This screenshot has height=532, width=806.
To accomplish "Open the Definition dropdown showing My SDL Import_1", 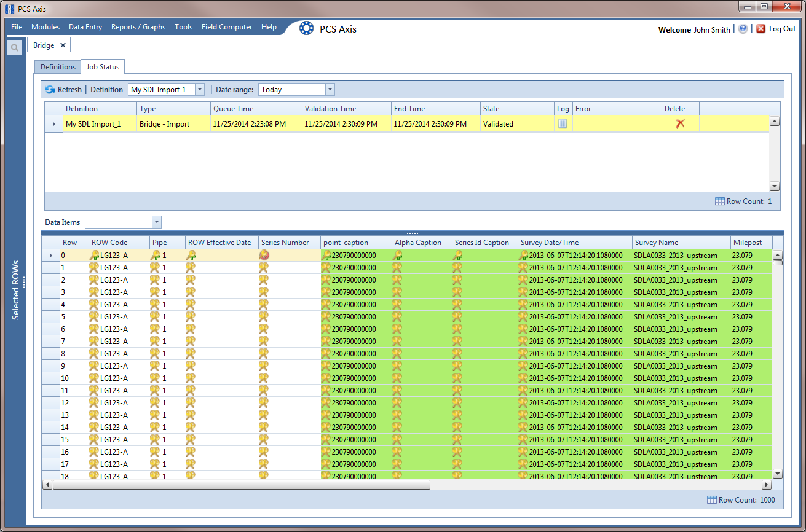I will [x=199, y=90].
